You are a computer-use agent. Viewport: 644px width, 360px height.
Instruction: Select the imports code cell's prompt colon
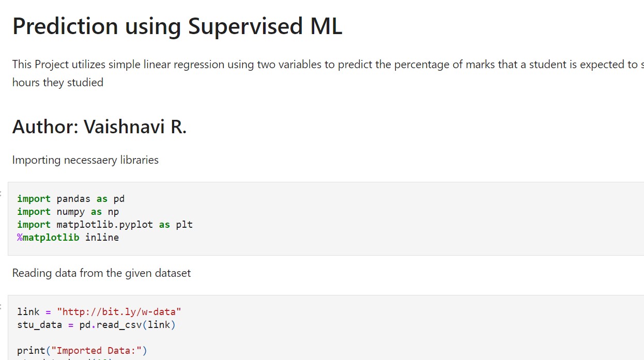(1, 194)
